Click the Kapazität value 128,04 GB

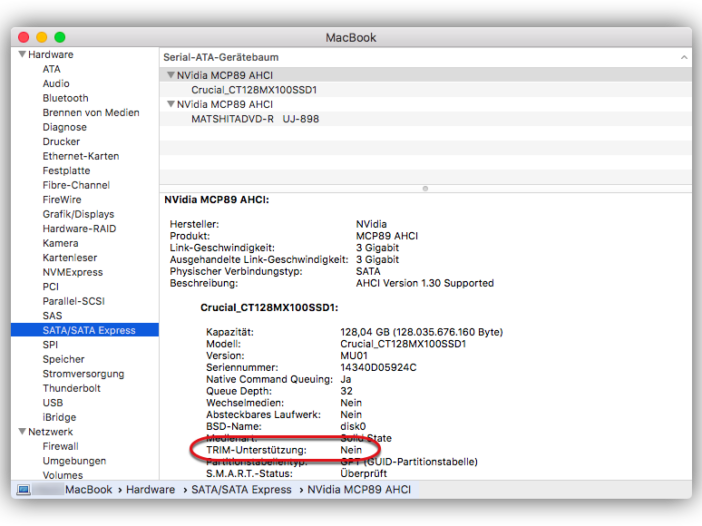click(x=422, y=332)
